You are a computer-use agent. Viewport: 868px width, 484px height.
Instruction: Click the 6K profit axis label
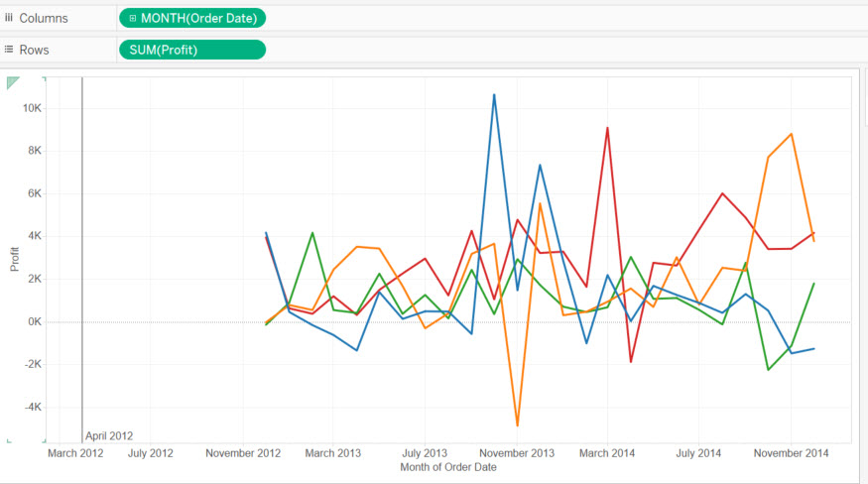tap(35, 193)
